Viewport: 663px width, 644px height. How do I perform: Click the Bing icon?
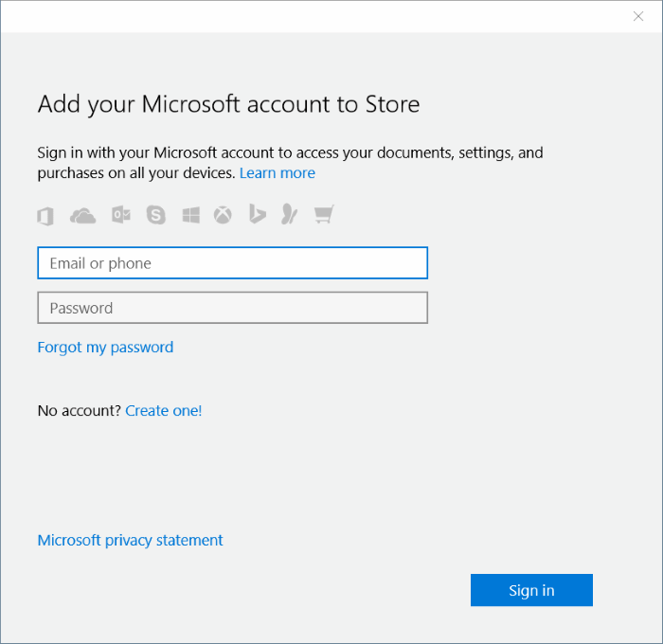coord(257,214)
